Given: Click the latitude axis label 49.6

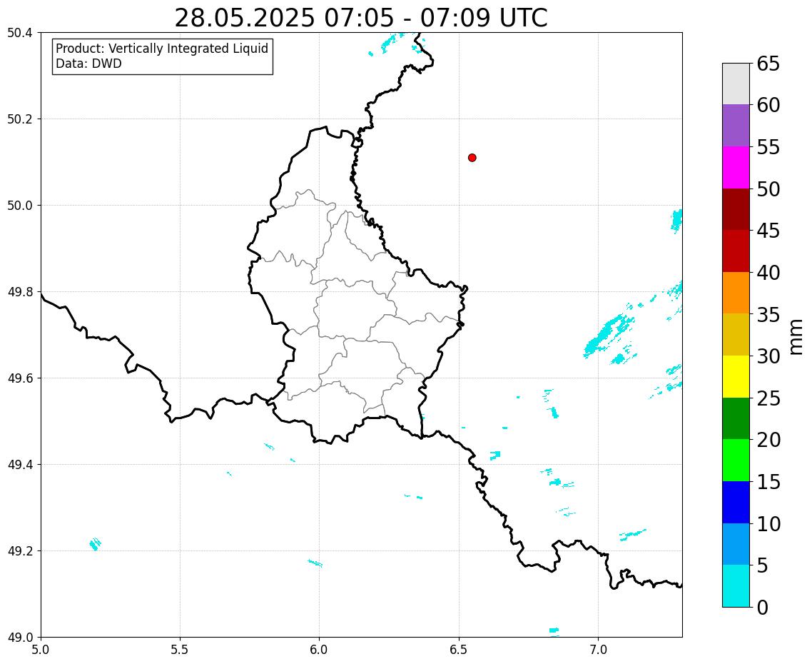Looking at the screenshot, I should pos(20,378).
